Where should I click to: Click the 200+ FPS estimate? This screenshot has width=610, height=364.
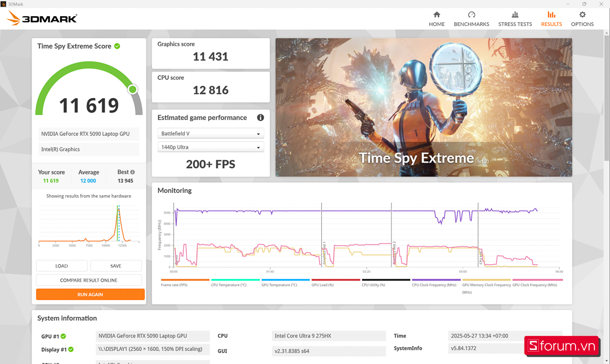pyautogui.click(x=210, y=164)
